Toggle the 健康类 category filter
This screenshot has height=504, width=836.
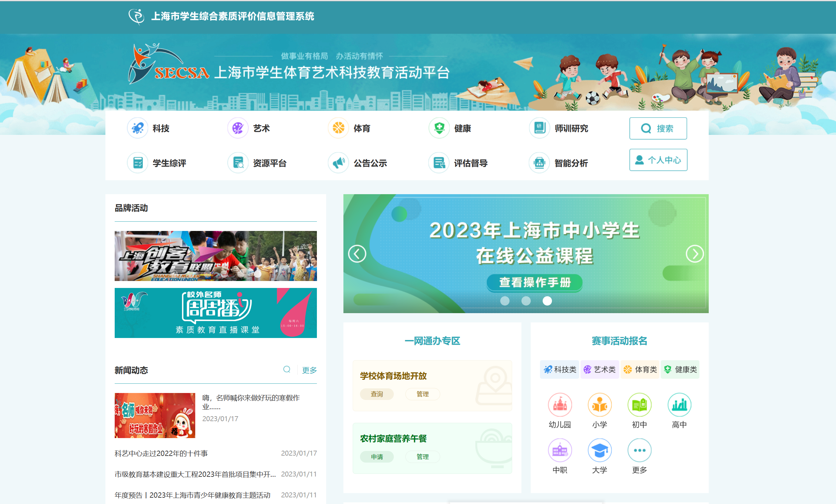pyautogui.click(x=680, y=369)
